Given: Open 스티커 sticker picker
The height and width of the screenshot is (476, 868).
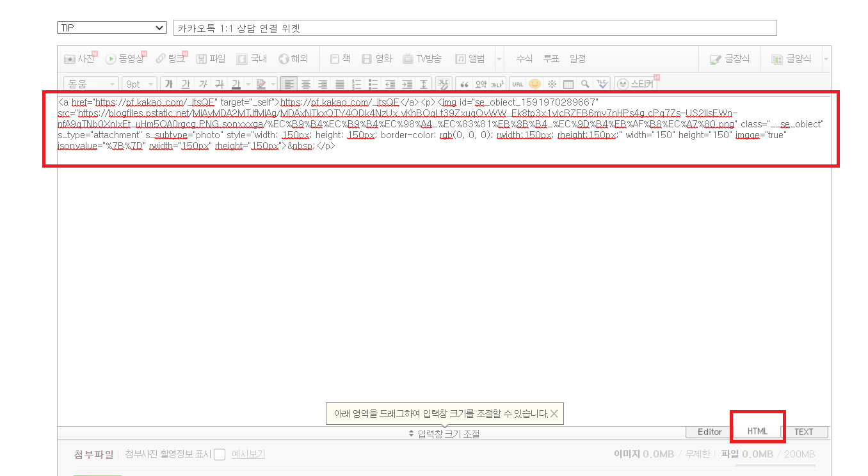Looking at the screenshot, I should click(x=637, y=84).
